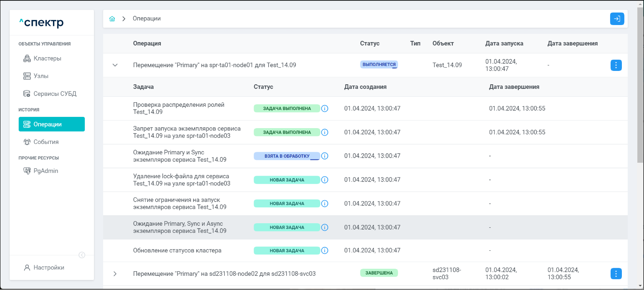The height and width of the screenshot is (290, 644).
Task: Open Кластеры in the sidebar
Action: click(x=47, y=58)
